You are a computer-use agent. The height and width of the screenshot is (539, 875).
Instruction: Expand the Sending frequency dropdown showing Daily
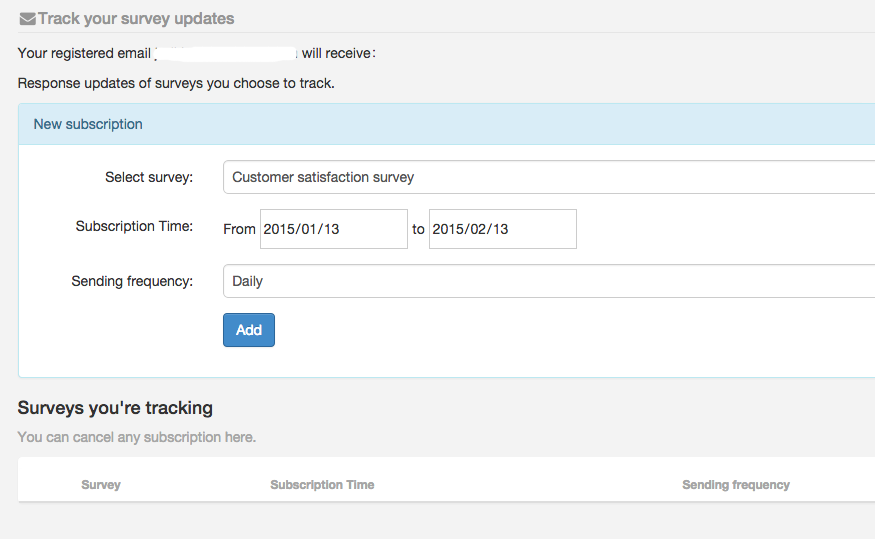click(x=548, y=281)
